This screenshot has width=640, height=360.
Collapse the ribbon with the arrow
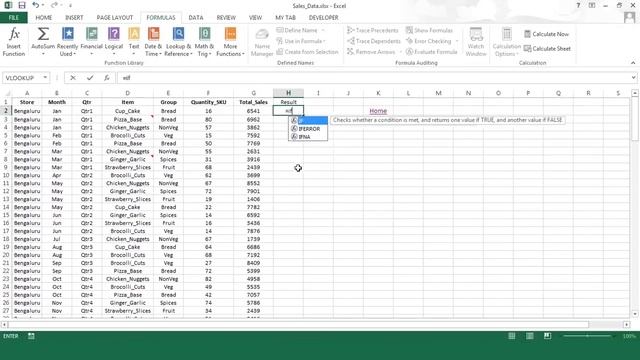633,63
